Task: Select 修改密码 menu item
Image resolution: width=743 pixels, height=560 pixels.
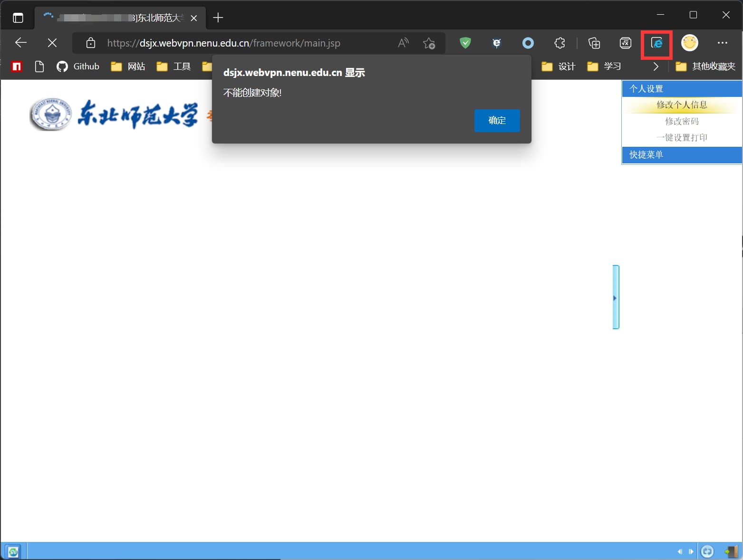Action: (x=682, y=121)
